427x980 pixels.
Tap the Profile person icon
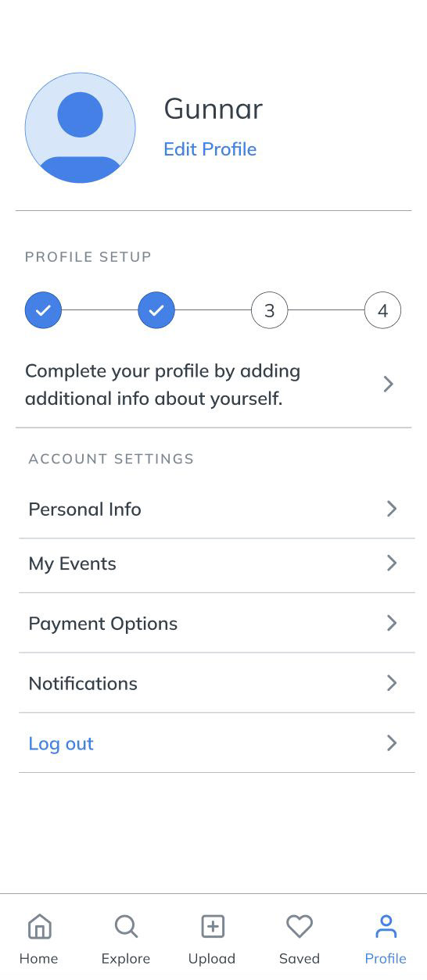pos(386,927)
